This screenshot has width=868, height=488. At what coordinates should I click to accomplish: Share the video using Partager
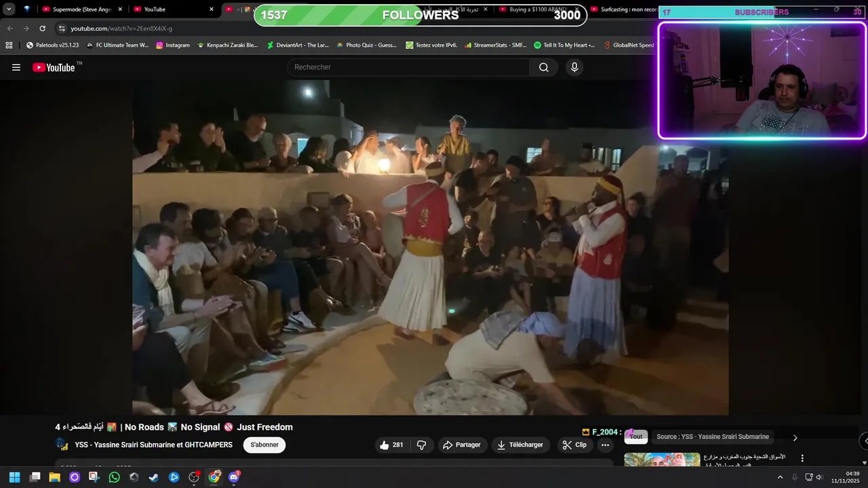pyautogui.click(x=462, y=445)
